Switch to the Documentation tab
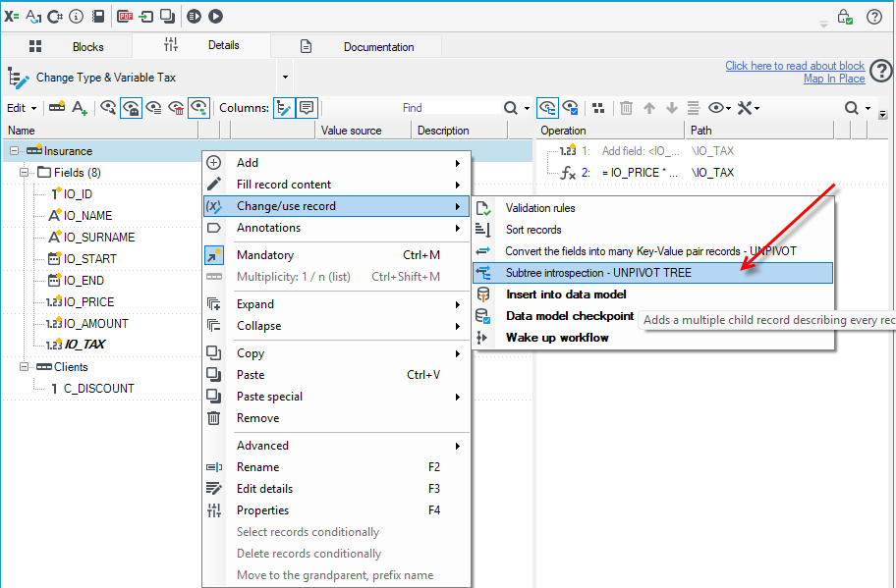896x588 pixels. click(x=356, y=47)
